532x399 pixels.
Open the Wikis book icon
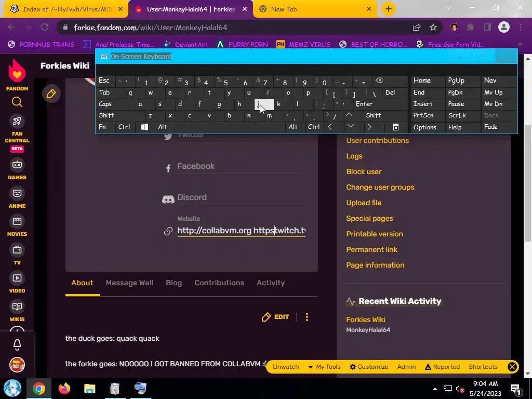coord(17,307)
